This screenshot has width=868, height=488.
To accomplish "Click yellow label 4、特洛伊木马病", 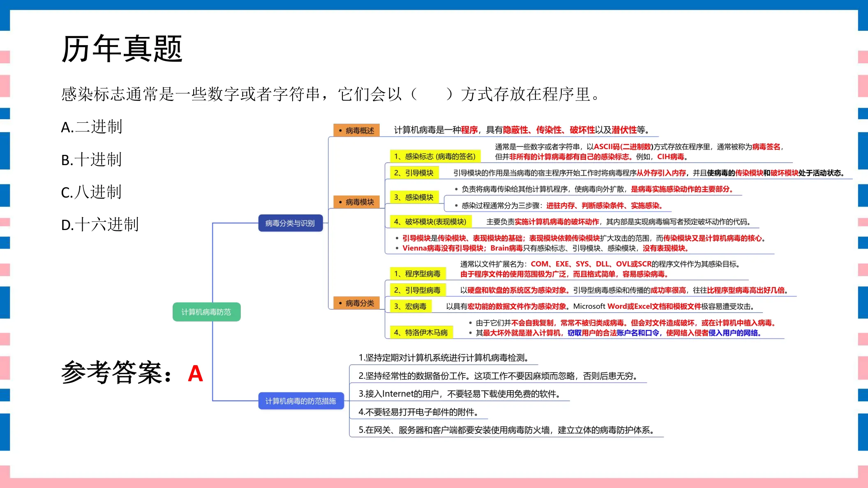I will (421, 332).
